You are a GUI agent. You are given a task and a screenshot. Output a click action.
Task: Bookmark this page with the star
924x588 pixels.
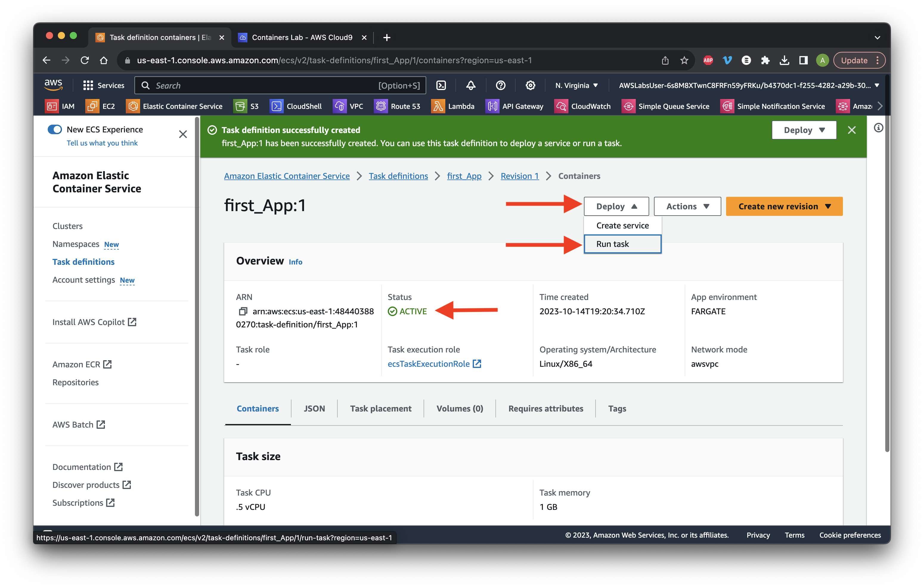point(684,60)
